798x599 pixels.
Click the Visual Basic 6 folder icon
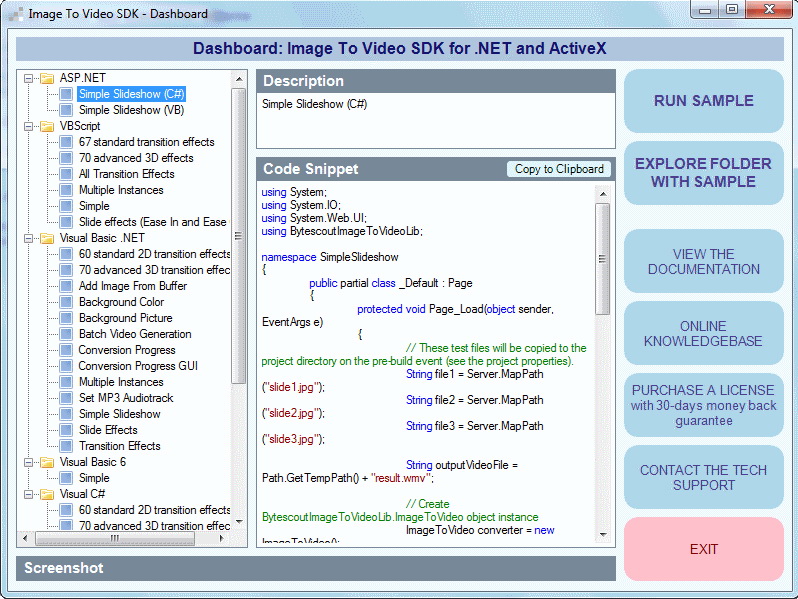46,462
